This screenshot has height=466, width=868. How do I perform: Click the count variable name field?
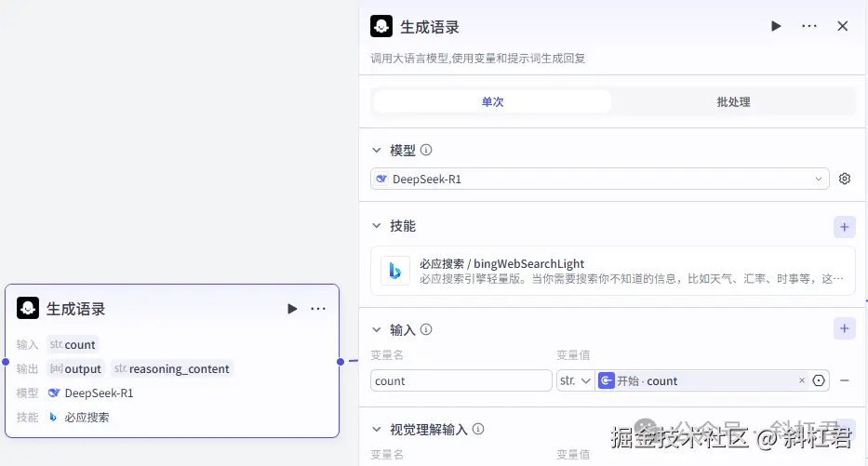pyautogui.click(x=461, y=380)
